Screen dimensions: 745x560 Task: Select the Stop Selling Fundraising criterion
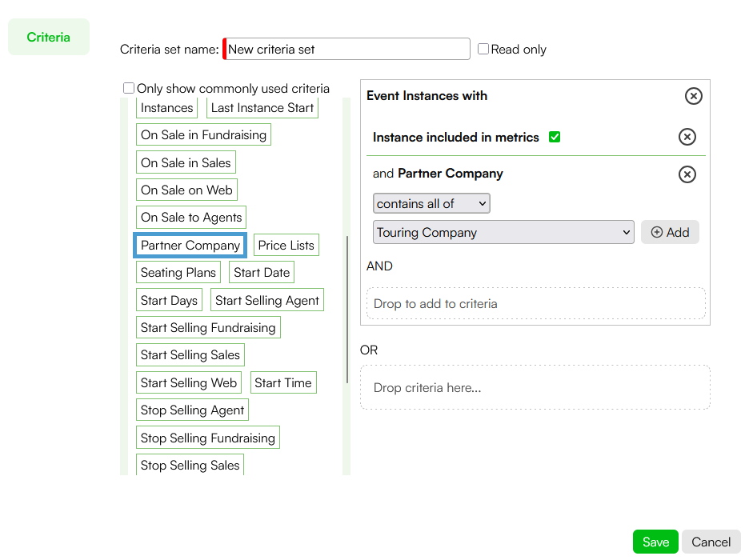pos(207,438)
